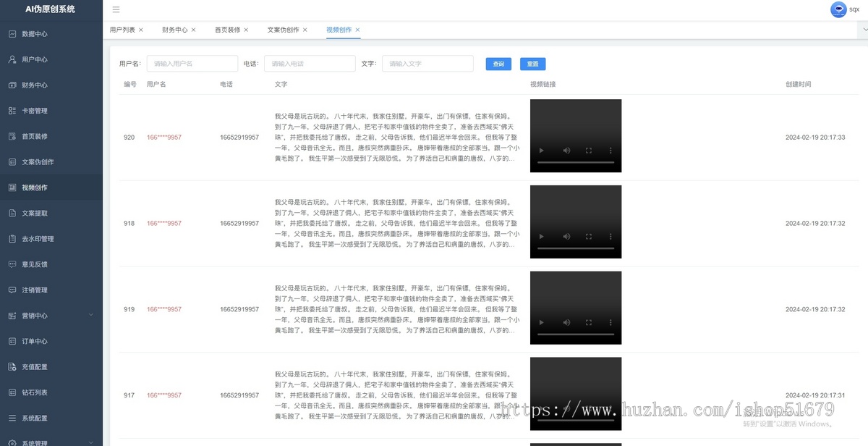Click the 文案提取 sidebar icon
This screenshot has height=446, width=868.
(12, 214)
